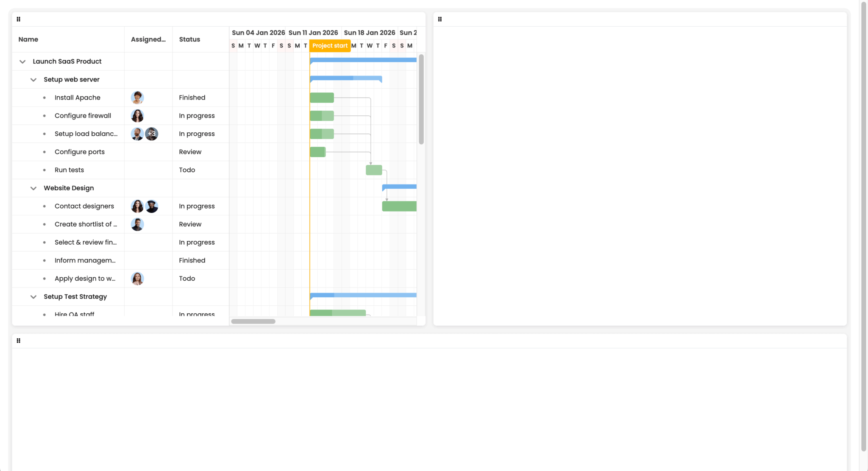Image resolution: width=868 pixels, height=471 pixels.
Task: Click the bottom panel drag handle icon
Action: coord(18,340)
